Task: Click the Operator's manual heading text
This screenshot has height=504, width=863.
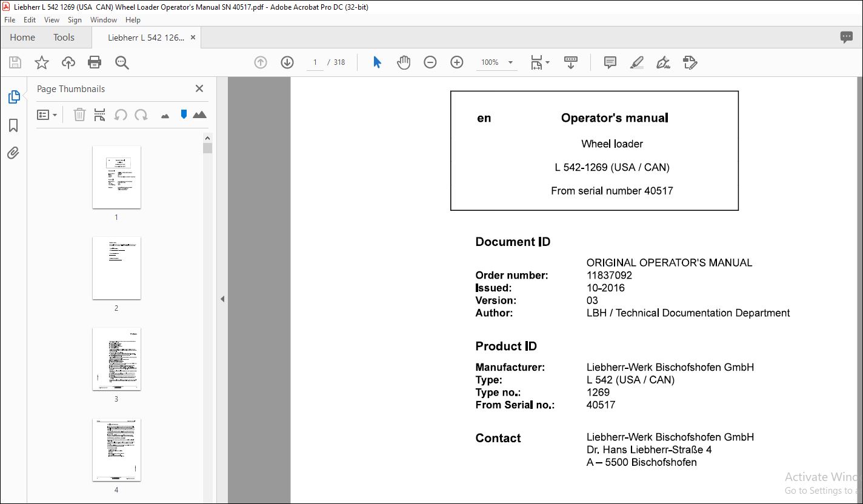Action: (x=615, y=118)
